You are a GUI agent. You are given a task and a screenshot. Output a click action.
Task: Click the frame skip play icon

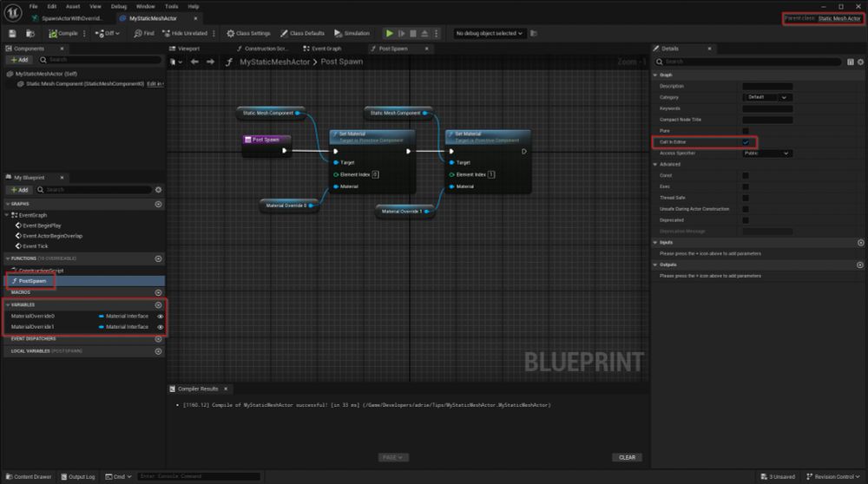click(401, 34)
